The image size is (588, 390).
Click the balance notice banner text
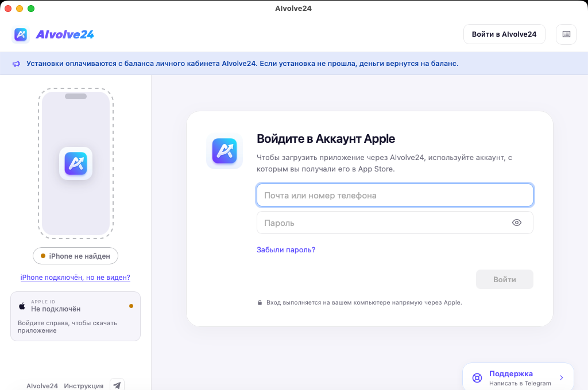[x=242, y=64]
